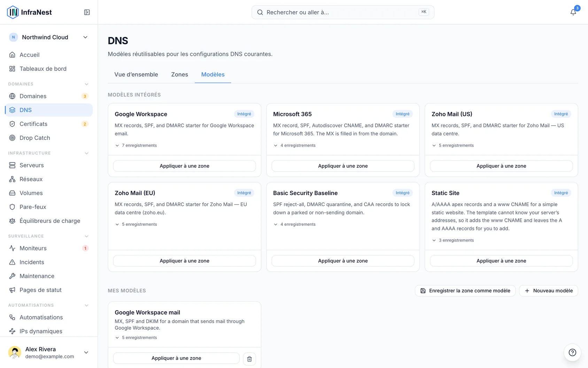Apply Zoho Mail (EU) to a zone

point(185,261)
